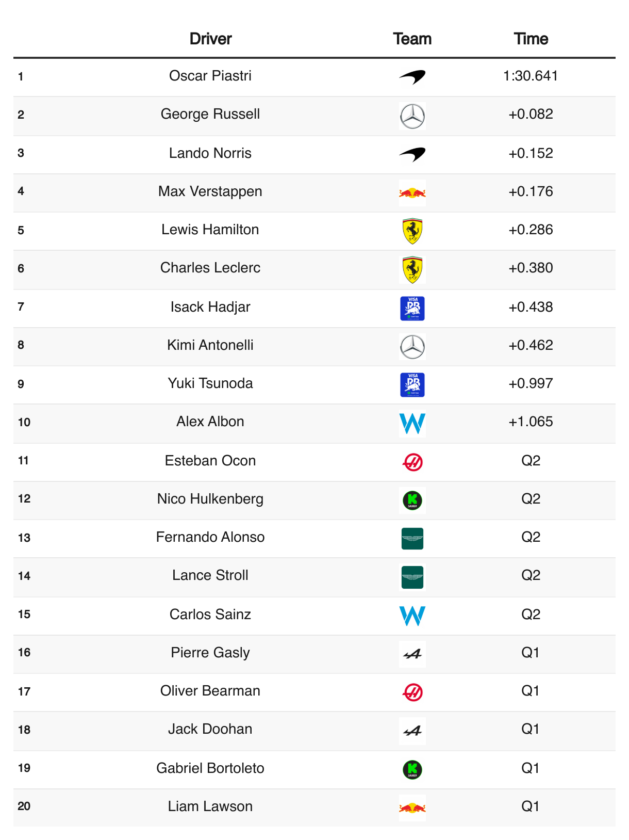Click the Time column header
The image size is (629, 840).
[531, 39]
